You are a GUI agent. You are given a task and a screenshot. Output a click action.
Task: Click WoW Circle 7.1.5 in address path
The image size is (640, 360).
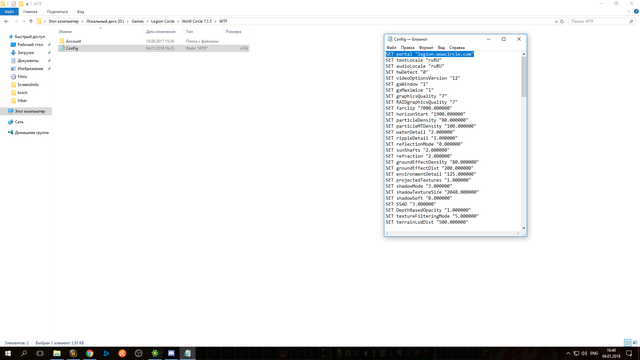pyautogui.click(x=197, y=21)
